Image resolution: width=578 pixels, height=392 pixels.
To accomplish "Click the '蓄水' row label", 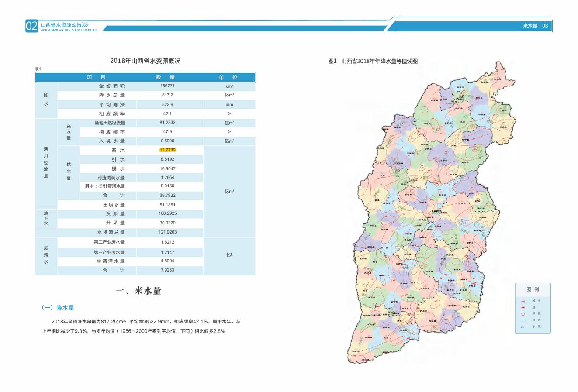I will click(x=118, y=150).
